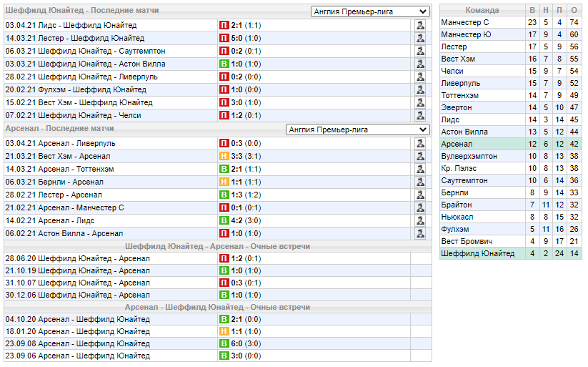Click Брайтон in standings table
The height and width of the screenshot is (367, 588).
(x=457, y=205)
